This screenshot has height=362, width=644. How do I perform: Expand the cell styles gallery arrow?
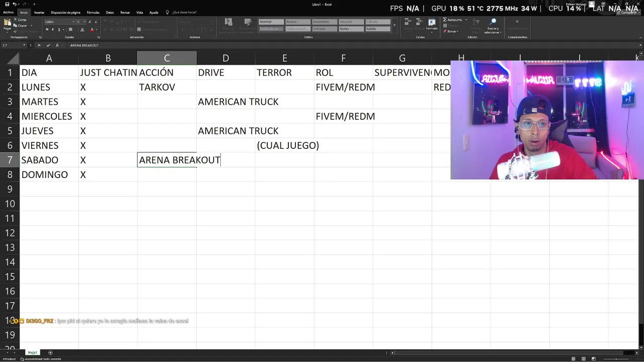(x=394, y=25)
